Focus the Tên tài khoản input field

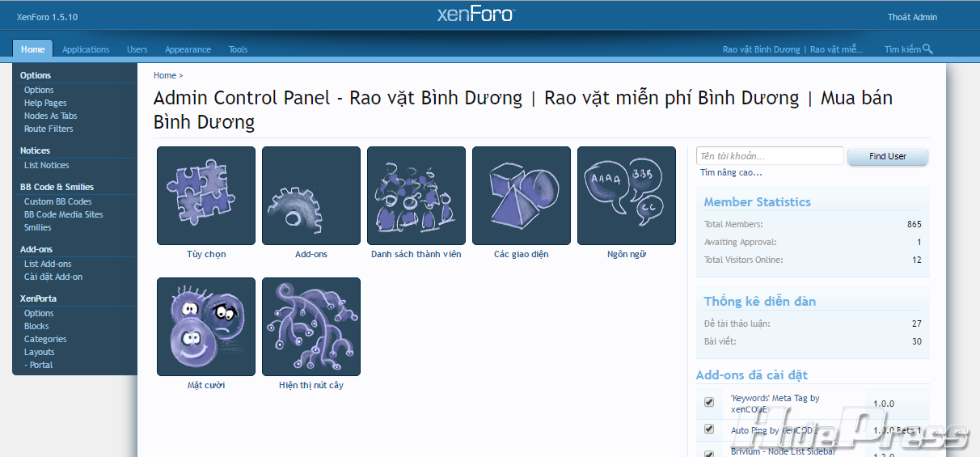(x=769, y=156)
